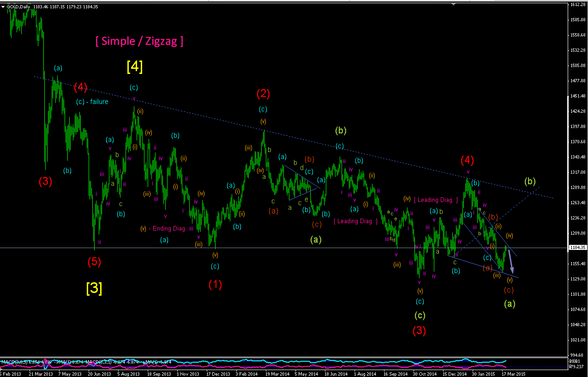Screen dimensions: 588x377
Task: Select the red (1) wave label
Action: pos(215,285)
